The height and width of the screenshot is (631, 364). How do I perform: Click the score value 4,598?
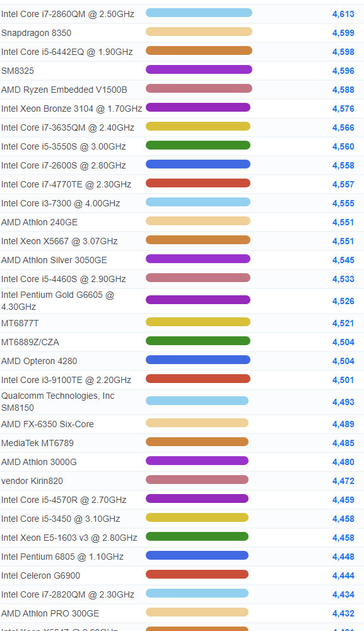(343, 52)
